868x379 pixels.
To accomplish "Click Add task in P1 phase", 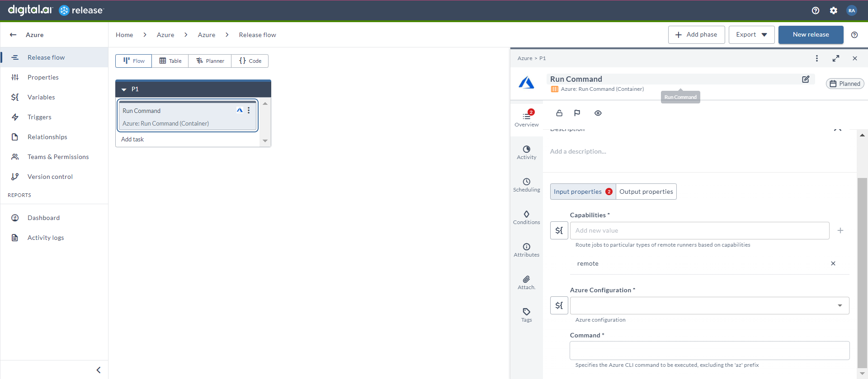I will point(132,140).
